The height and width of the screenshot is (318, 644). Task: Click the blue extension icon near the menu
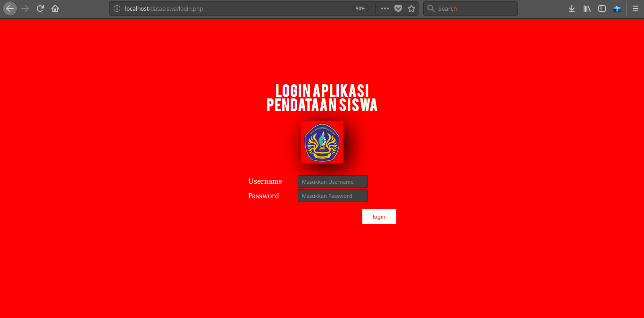[617, 8]
